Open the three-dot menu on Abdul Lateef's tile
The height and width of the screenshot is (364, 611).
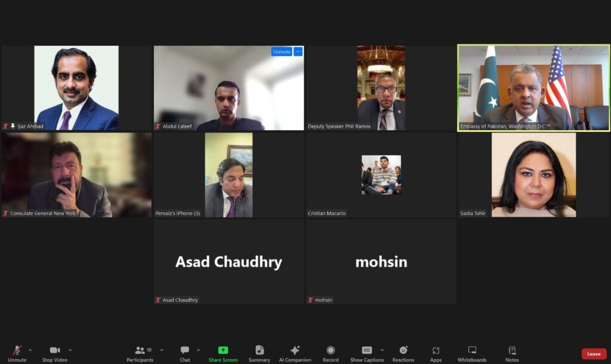point(298,51)
